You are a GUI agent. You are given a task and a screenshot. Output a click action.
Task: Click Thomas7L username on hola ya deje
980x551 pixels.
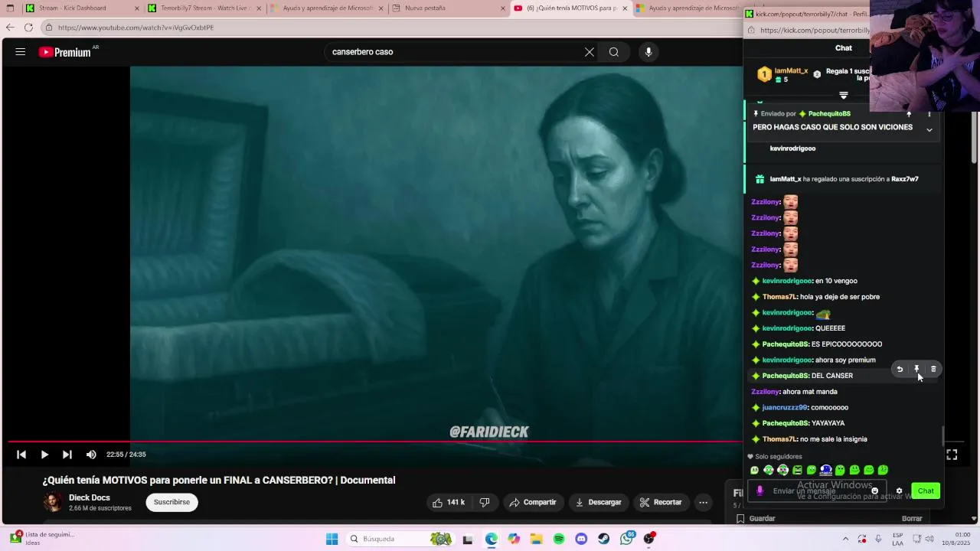[780, 297]
